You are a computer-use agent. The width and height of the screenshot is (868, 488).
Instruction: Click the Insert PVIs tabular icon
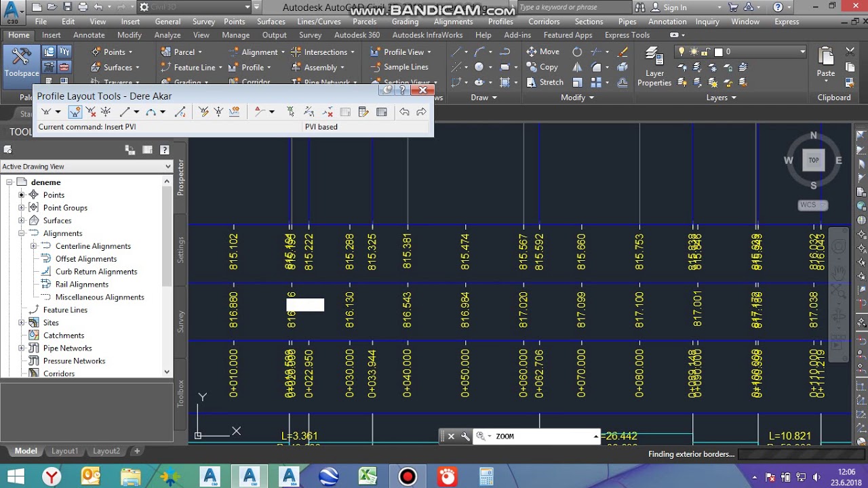203,112
